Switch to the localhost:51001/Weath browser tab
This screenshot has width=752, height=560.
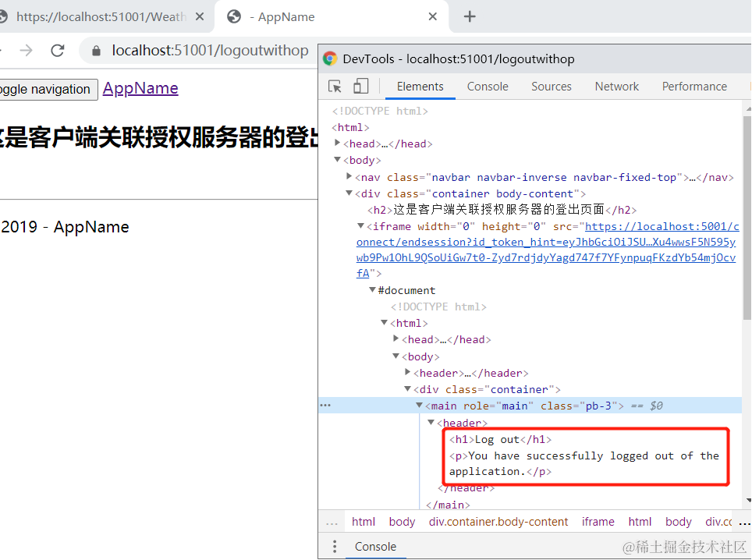point(101,17)
